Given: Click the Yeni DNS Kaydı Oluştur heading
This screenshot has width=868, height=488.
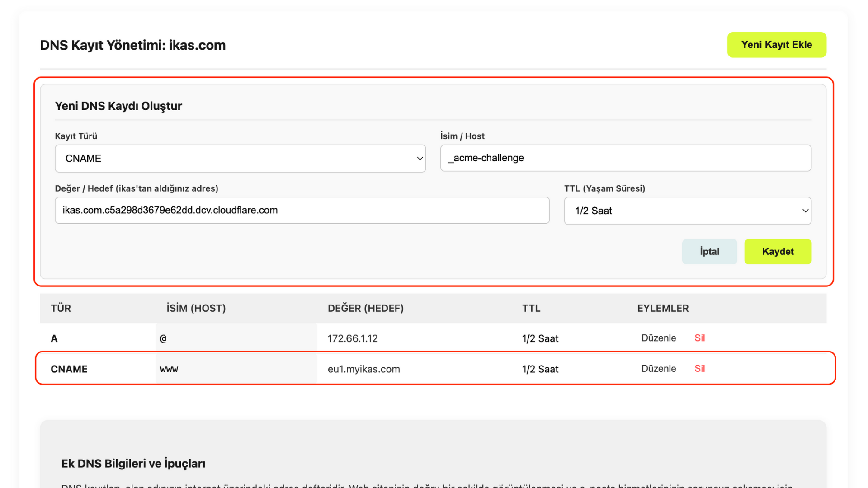Looking at the screenshot, I should tap(118, 106).
